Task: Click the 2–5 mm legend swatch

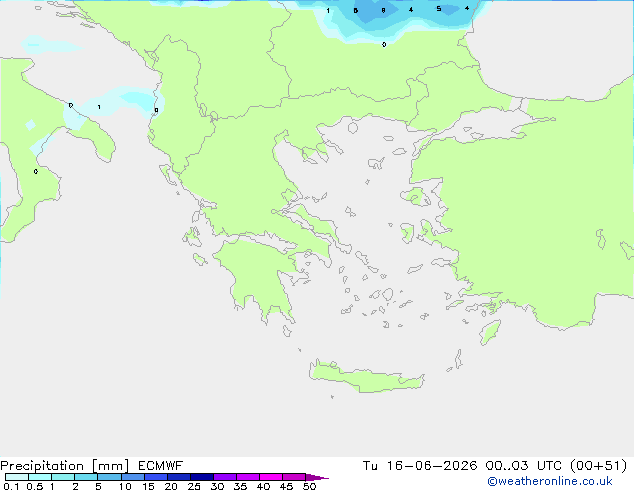Action: pyautogui.click(x=86, y=477)
